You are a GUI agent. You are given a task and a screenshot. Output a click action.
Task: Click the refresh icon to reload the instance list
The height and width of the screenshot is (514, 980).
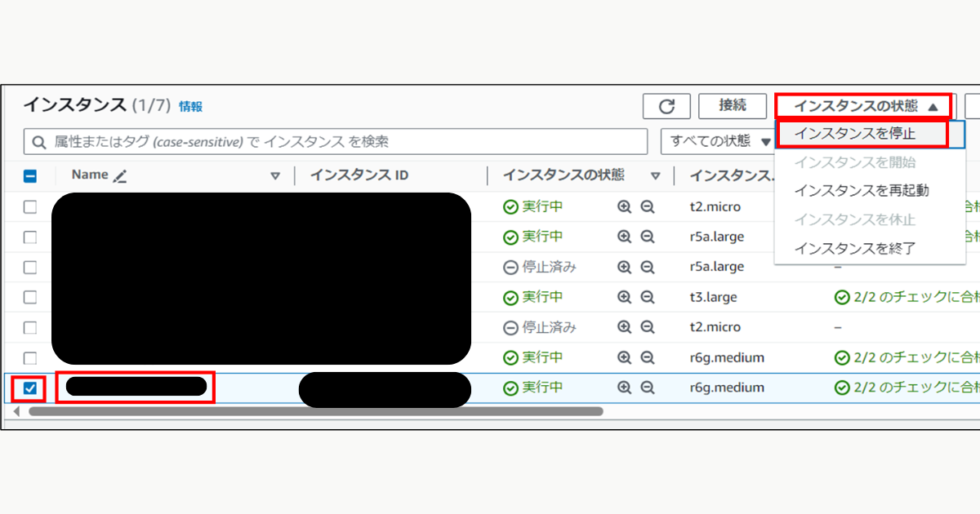coord(666,106)
